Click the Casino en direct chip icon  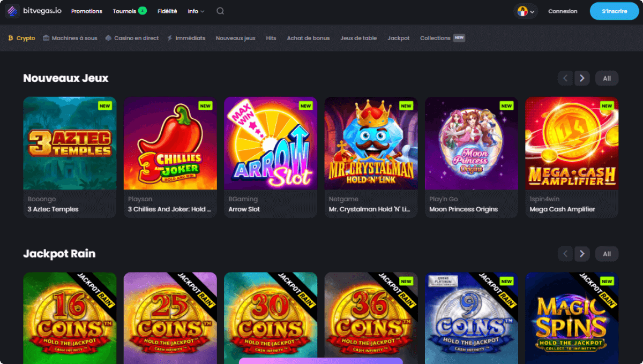click(x=109, y=38)
